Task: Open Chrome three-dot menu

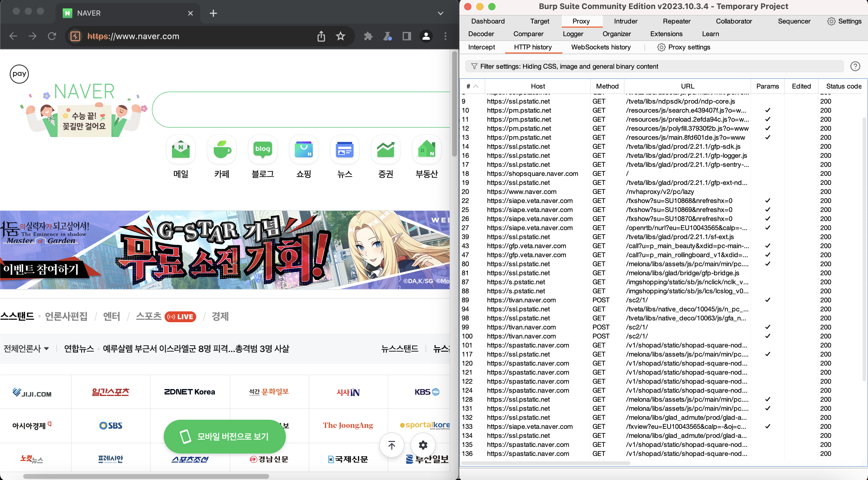Action: click(445, 36)
